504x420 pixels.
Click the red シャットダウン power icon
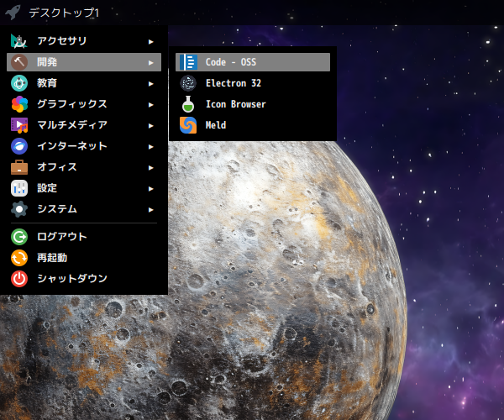19,279
